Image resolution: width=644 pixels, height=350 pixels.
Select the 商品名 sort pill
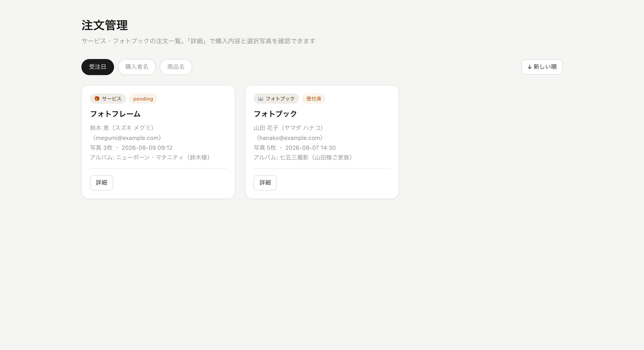click(176, 67)
